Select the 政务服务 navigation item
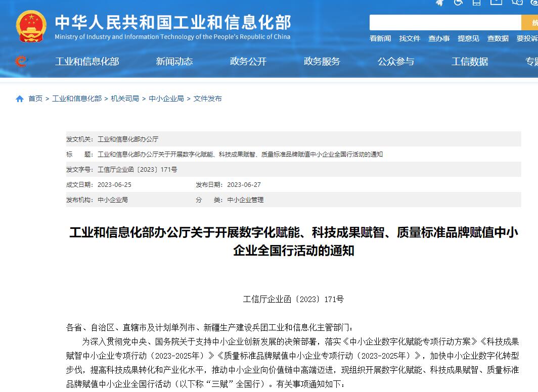 322,62
